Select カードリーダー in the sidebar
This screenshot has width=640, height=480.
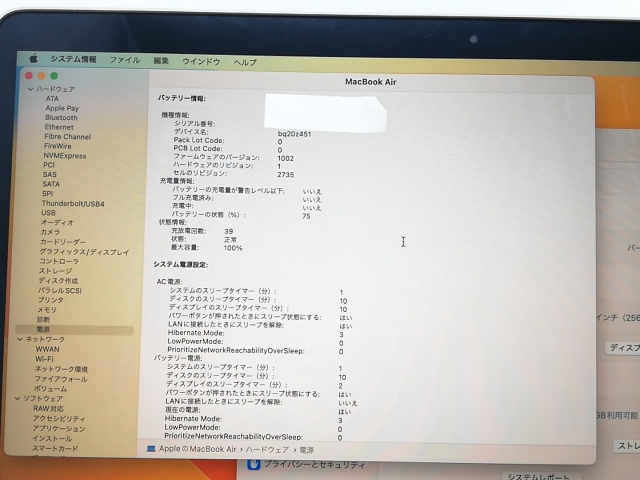point(63,242)
